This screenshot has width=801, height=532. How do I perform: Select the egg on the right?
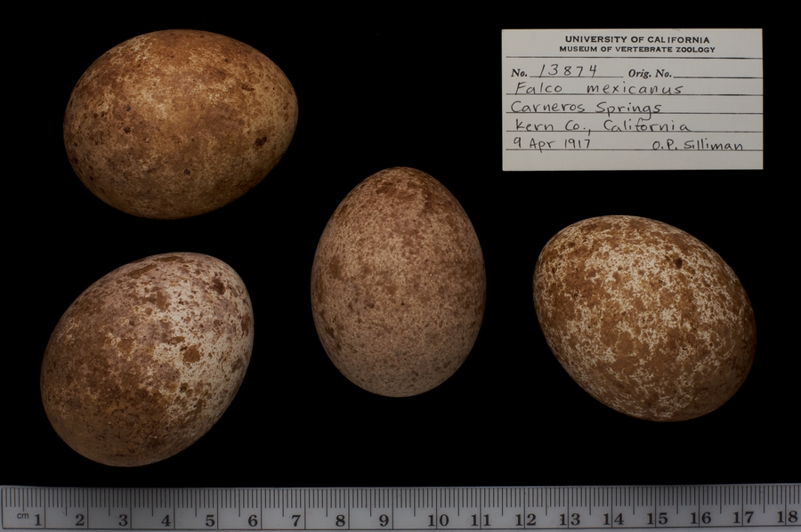(x=644, y=318)
